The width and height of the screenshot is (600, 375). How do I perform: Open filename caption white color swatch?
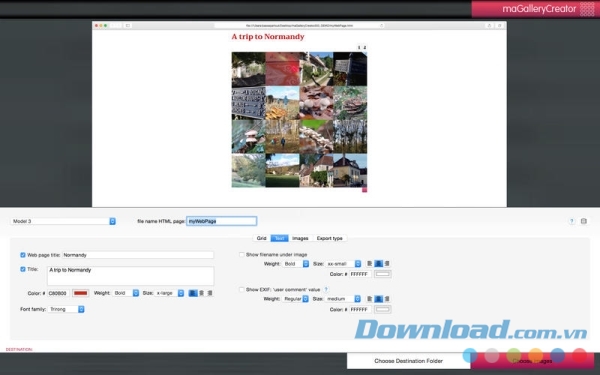[383, 274]
